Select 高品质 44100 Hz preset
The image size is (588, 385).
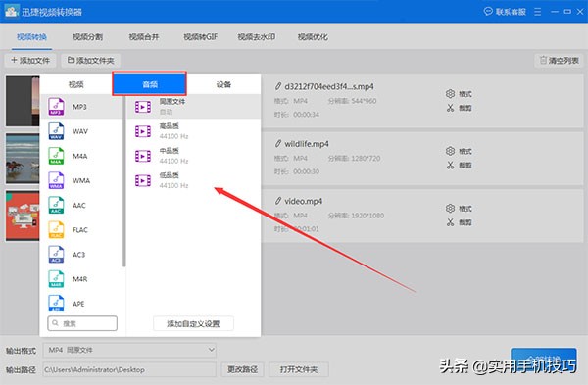coord(193,131)
